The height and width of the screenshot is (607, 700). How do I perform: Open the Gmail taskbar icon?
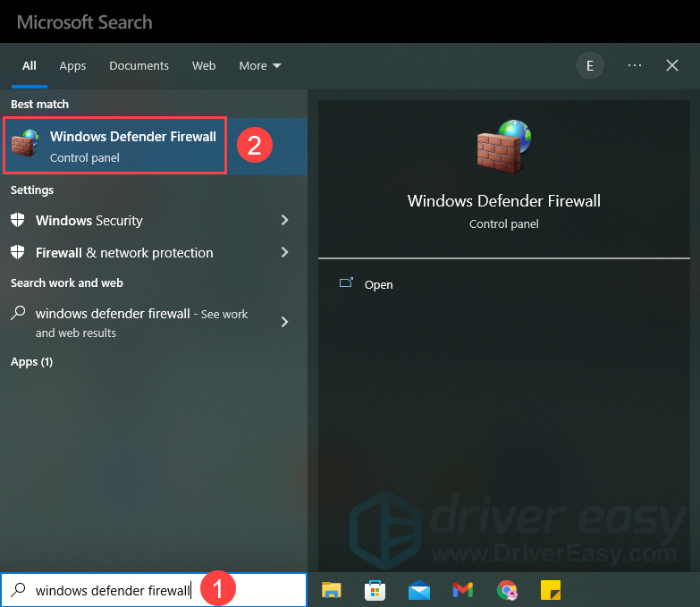[462, 589]
